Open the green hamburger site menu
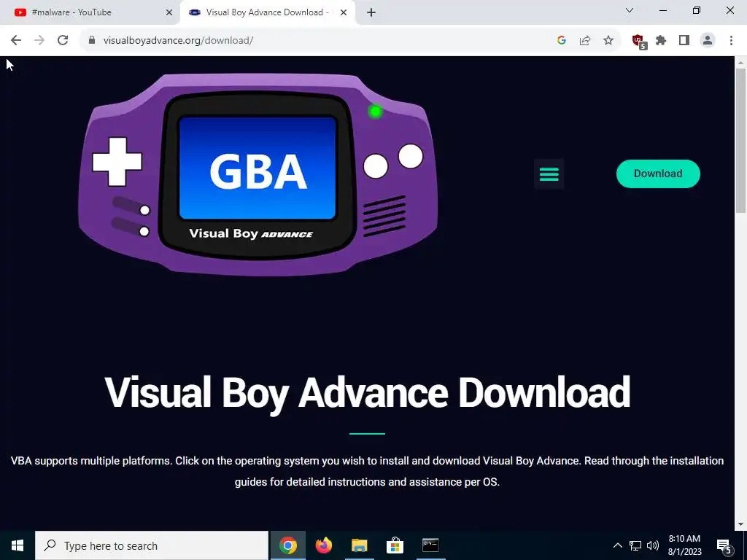The image size is (747, 560). [x=549, y=174]
